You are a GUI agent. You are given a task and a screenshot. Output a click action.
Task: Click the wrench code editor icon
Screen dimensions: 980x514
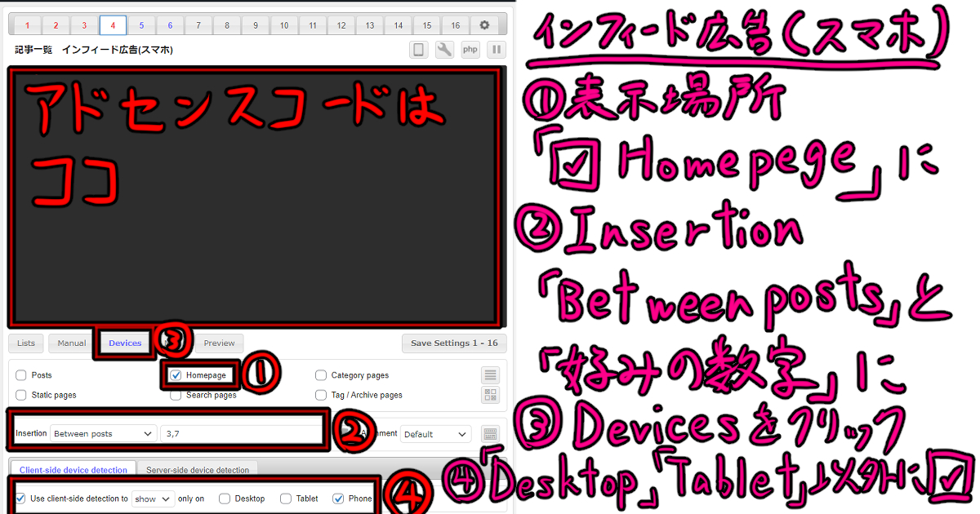click(444, 50)
